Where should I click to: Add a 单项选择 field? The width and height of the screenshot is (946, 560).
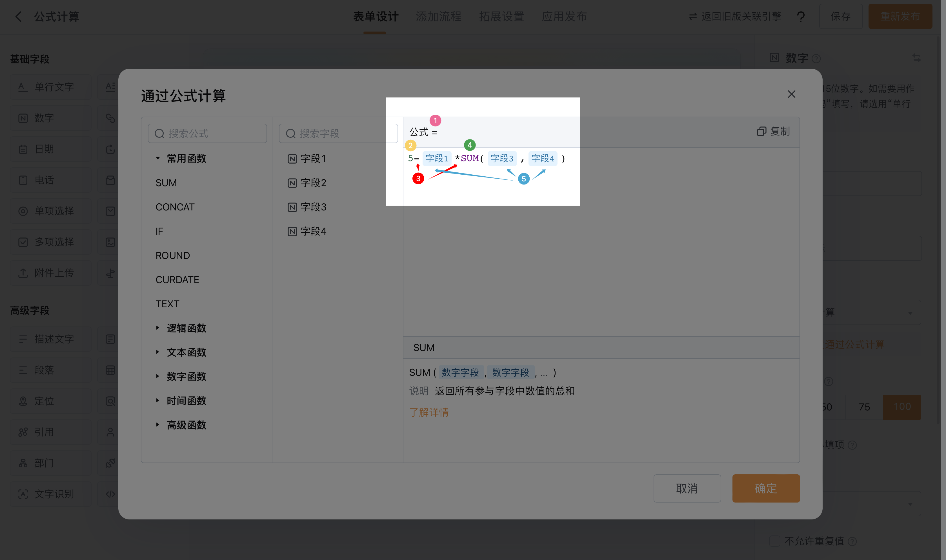click(x=50, y=211)
